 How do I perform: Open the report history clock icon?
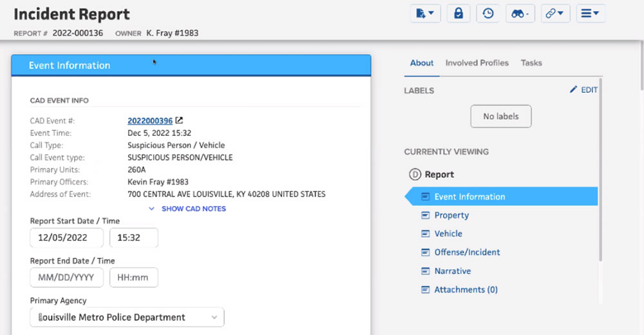click(488, 14)
